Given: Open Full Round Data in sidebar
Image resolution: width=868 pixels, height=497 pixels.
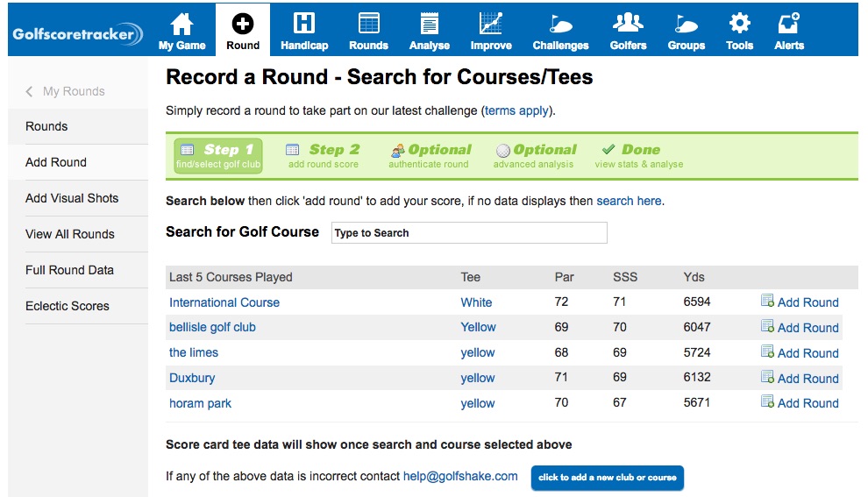Looking at the screenshot, I should coord(69,270).
